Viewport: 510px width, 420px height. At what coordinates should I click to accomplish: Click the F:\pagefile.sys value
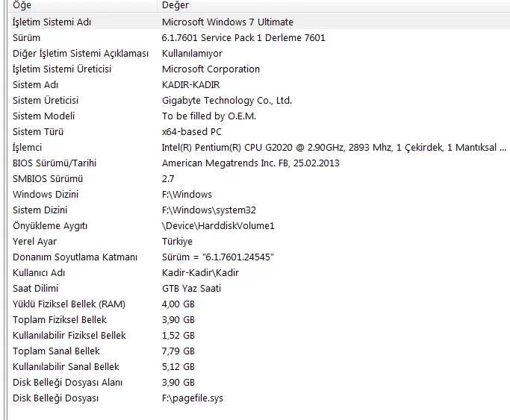193,398
